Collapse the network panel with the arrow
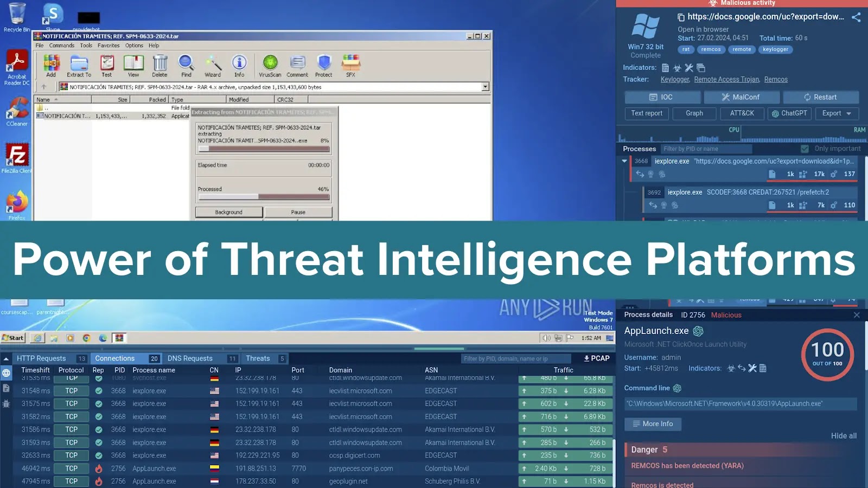 pos(7,358)
